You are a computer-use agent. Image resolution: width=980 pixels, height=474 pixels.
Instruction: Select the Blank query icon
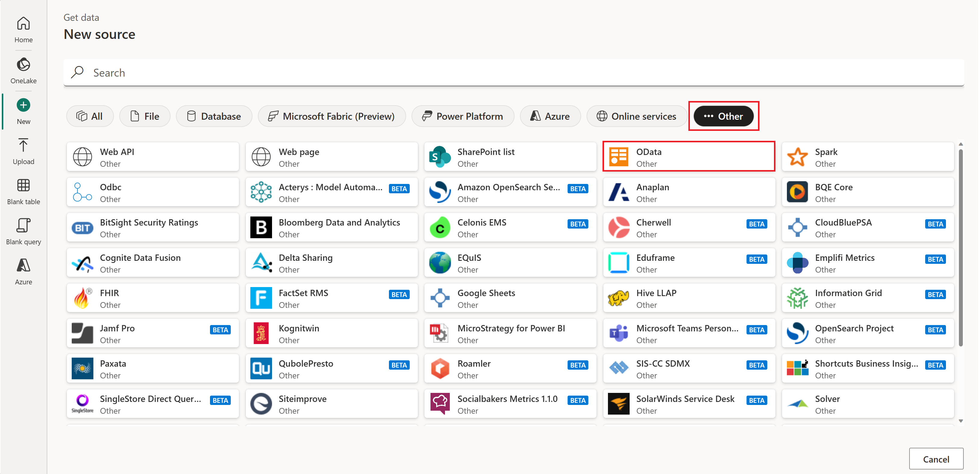click(23, 225)
